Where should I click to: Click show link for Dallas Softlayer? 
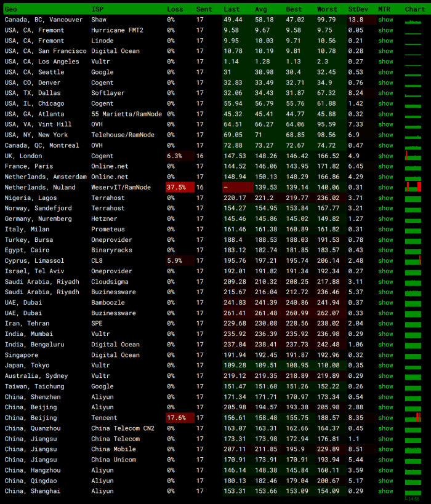click(x=385, y=93)
